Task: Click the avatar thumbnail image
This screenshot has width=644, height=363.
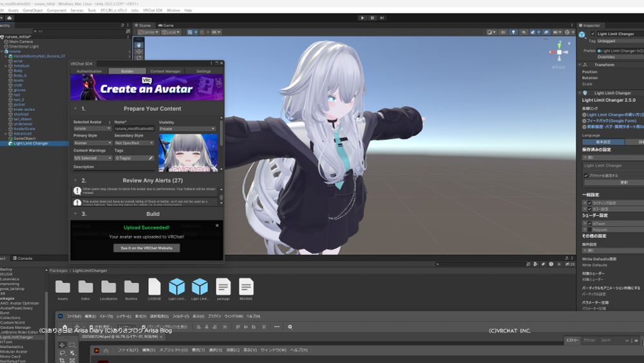Action: [x=188, y=153]
